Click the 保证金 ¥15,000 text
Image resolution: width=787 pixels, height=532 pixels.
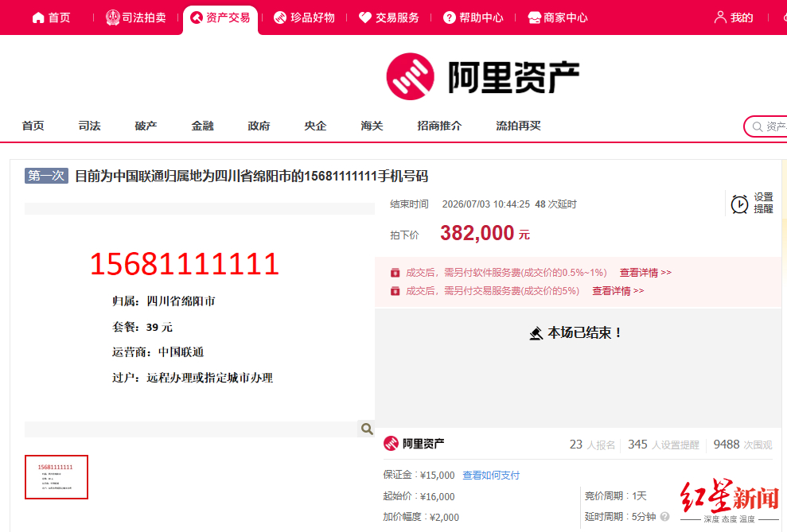point(419,476)
